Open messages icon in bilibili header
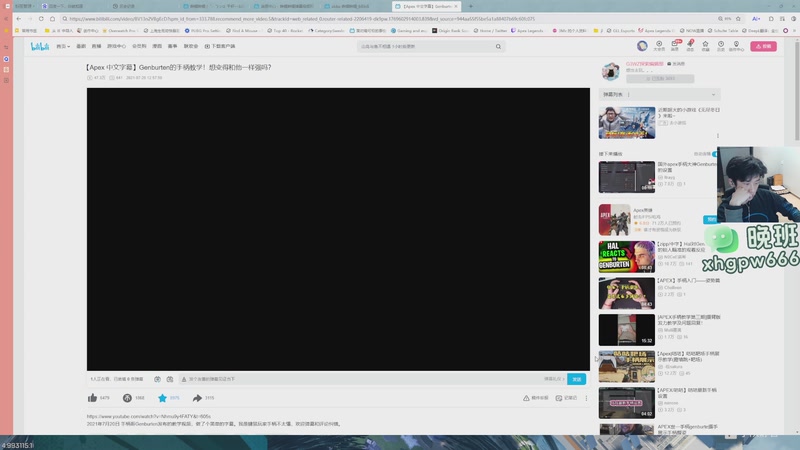800x450 pixels. [x=674, y=46]
